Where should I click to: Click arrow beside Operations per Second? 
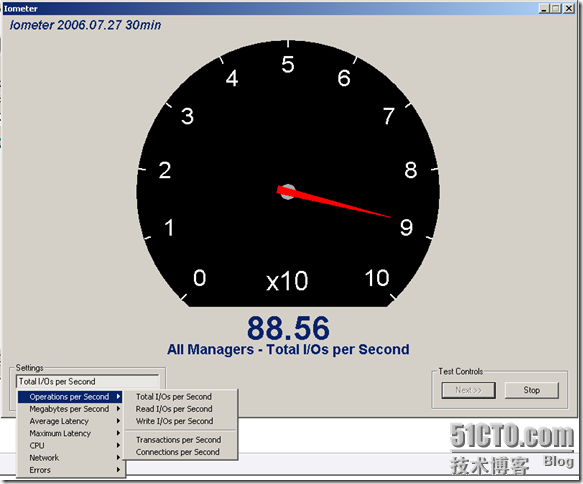(x=118, y=397)
